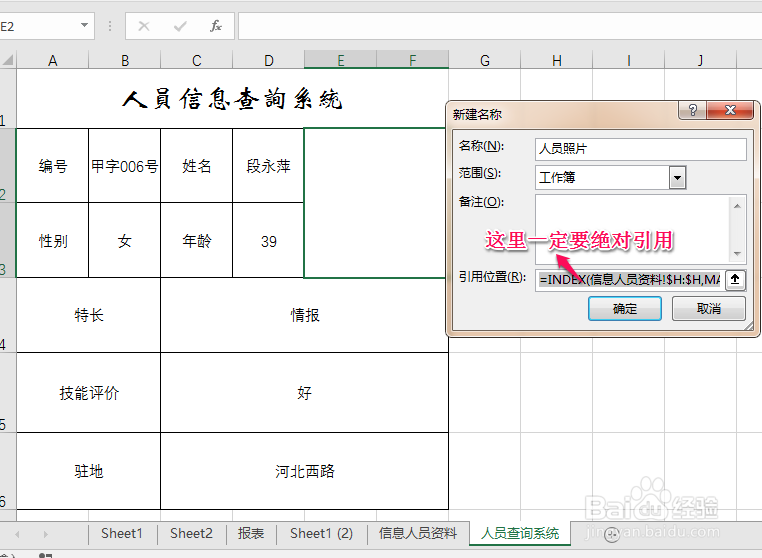762x558 pixels.
Task: Click the 名称 input field with 人员照片
Action: click(x=641, y=149)
